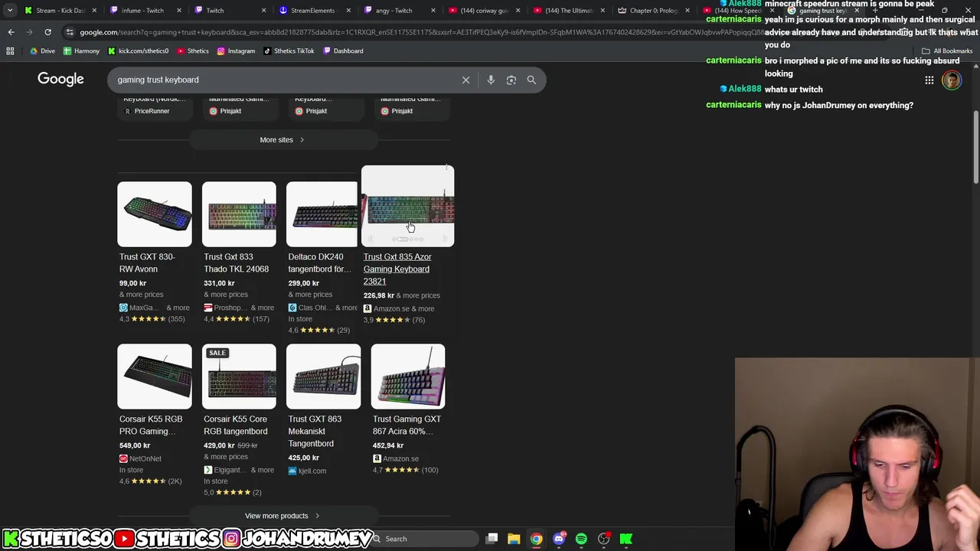The image size is (980, 551).
Task: Switch to Stream - Kick Dashboard tab
Action: (60, 11)
